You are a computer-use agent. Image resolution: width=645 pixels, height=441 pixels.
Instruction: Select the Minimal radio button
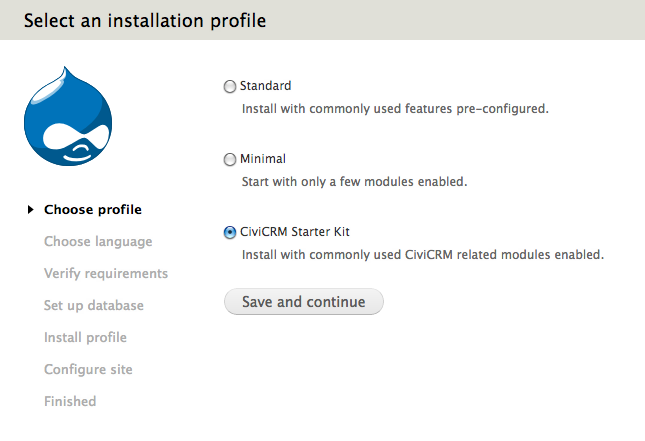coord(230,160)
